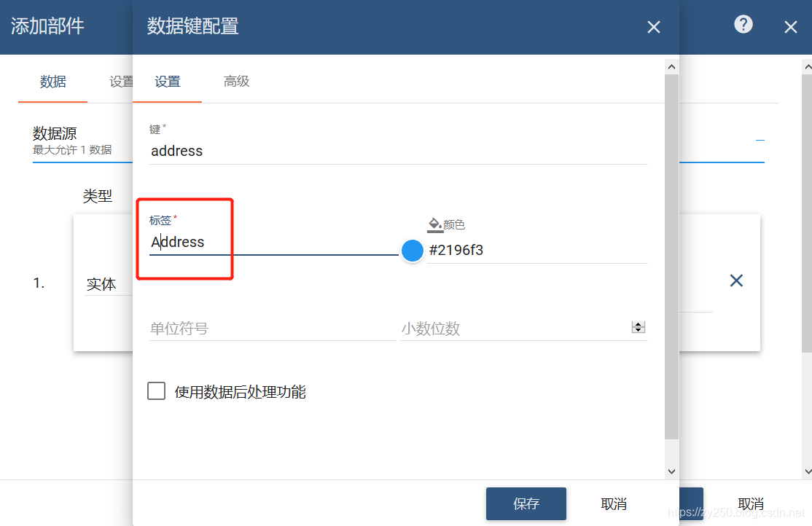Screen dimensions: 812x526
Task: Click the 标签 Address input field
Action: point(273,243)
